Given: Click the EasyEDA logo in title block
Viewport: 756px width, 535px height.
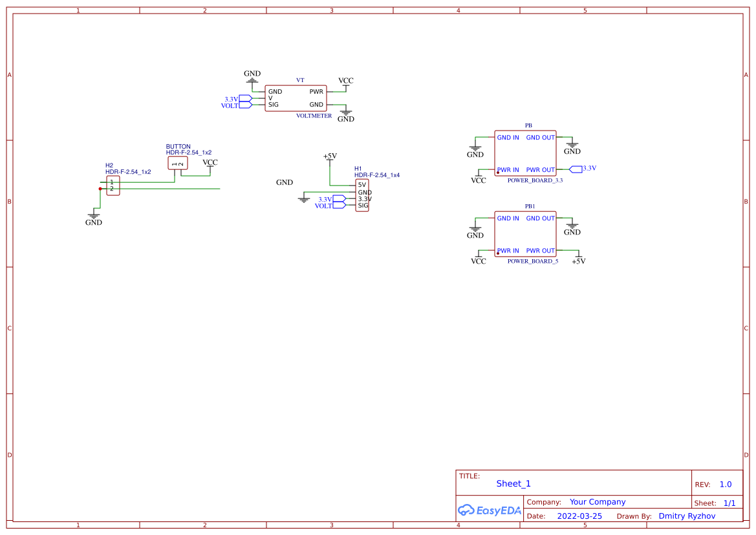Looking at the screenshot, I should coord(488,510).
